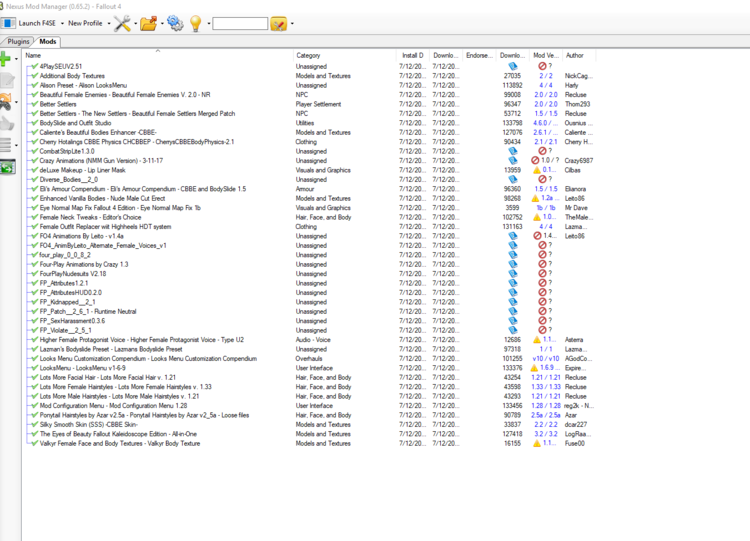Click the toolbar search text box

click(240, 23)
